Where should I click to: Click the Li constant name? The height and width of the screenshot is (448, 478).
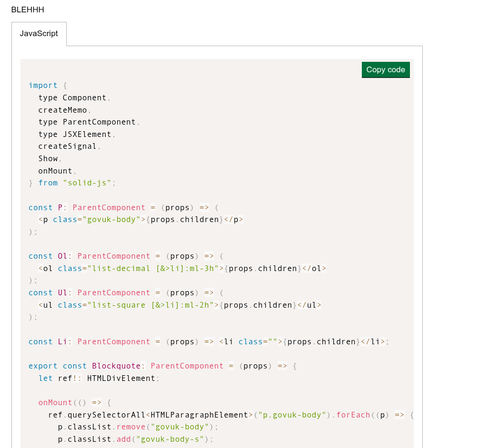62,342
